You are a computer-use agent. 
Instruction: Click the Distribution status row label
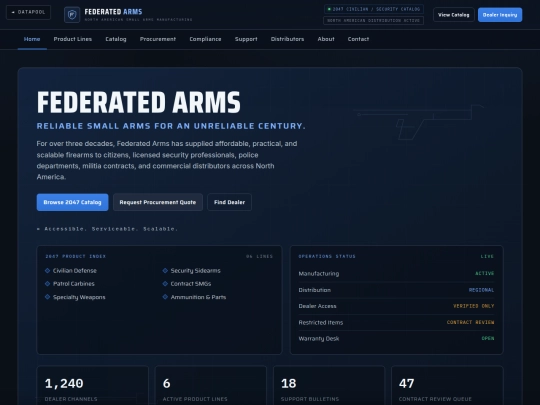(x=314, y=290)
